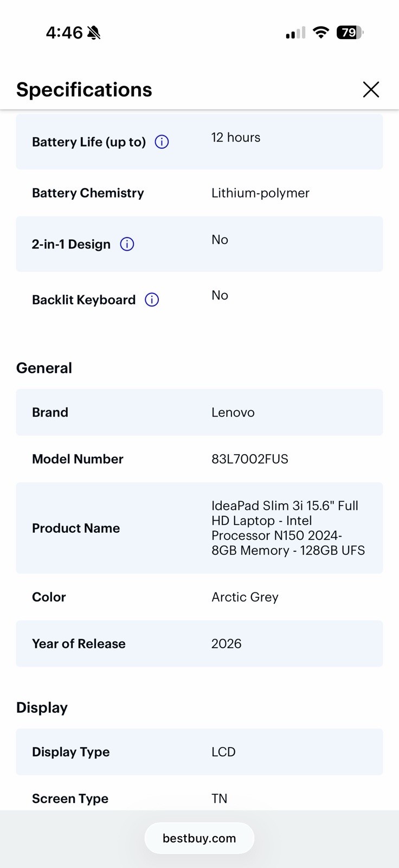Select the model number 83L7002FUS

(x=250, y=459)
